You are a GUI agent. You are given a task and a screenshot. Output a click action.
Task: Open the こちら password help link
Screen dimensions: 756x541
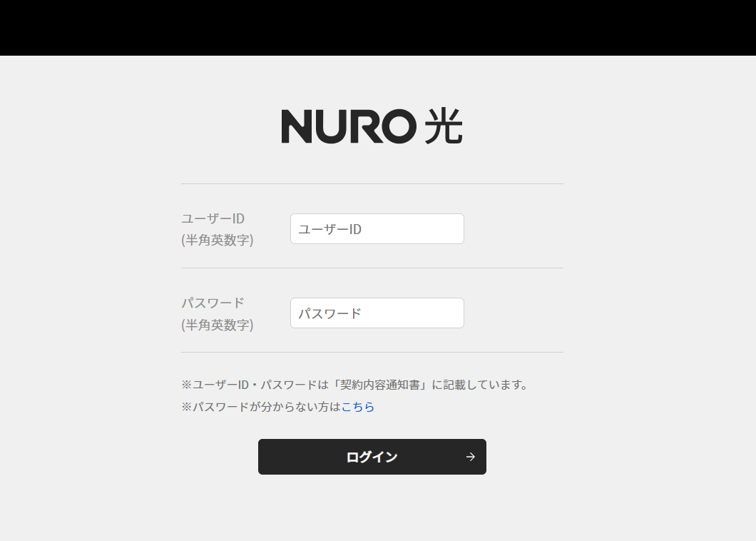[x=358, y=407]
